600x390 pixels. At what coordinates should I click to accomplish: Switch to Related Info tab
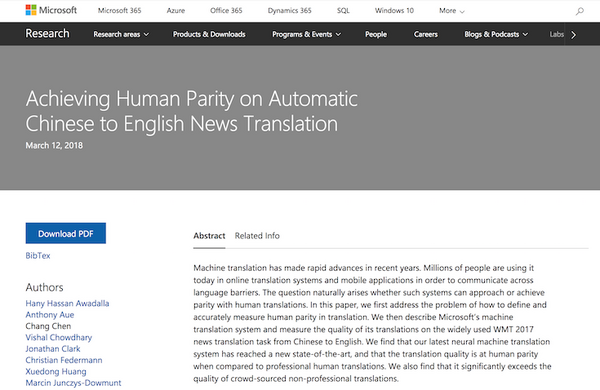pos(257,236)
